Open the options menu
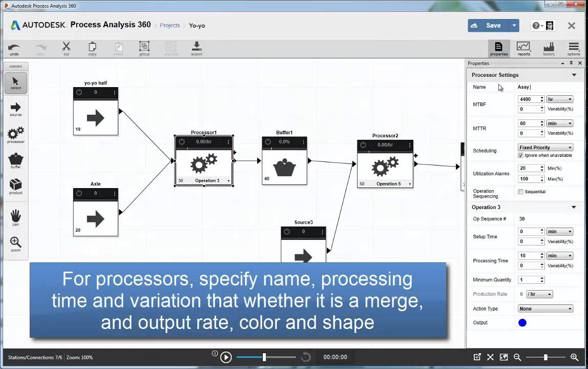Image resolution: width=588 pixels, height=369 pixels. [573, 49]
